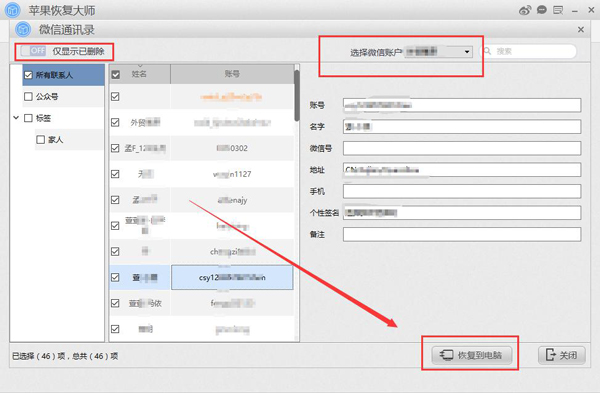Viewport: 600px width, 393px height.
Task: Close the 微信通讯录 panel
Action: (x=581, y=29)
